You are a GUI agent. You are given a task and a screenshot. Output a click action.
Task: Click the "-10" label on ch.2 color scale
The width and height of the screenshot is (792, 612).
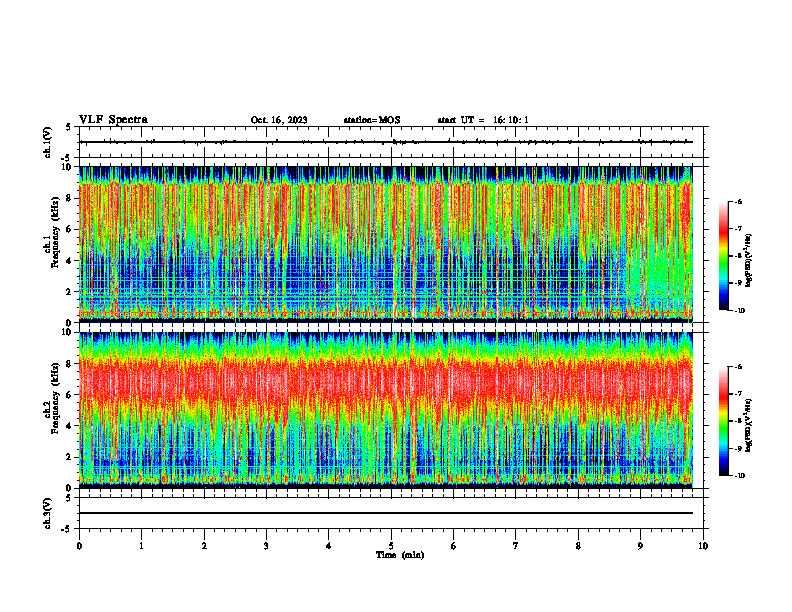(739, 476)
